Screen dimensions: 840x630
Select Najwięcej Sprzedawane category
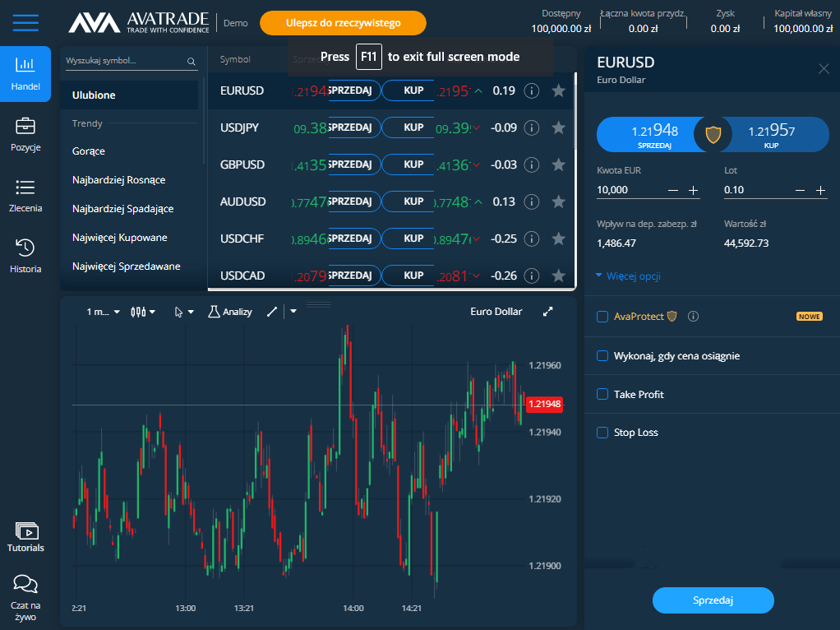126,266
